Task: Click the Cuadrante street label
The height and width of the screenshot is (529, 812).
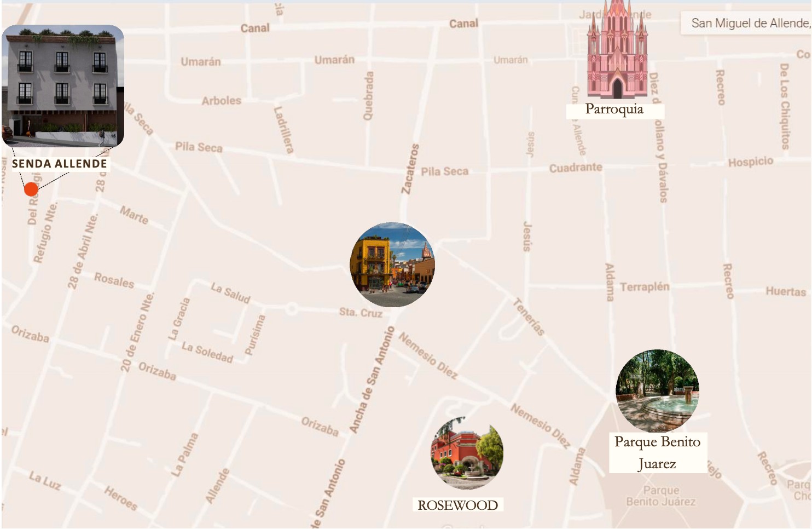Action: pos(576,168)
